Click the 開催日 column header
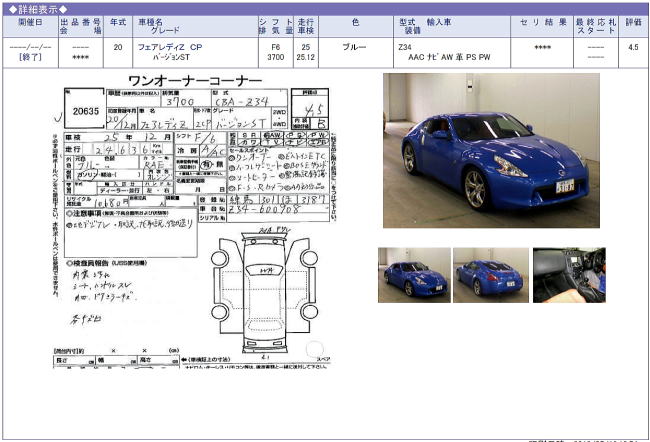This screenshot has height=442, width=650. click(x=30, y=26)
